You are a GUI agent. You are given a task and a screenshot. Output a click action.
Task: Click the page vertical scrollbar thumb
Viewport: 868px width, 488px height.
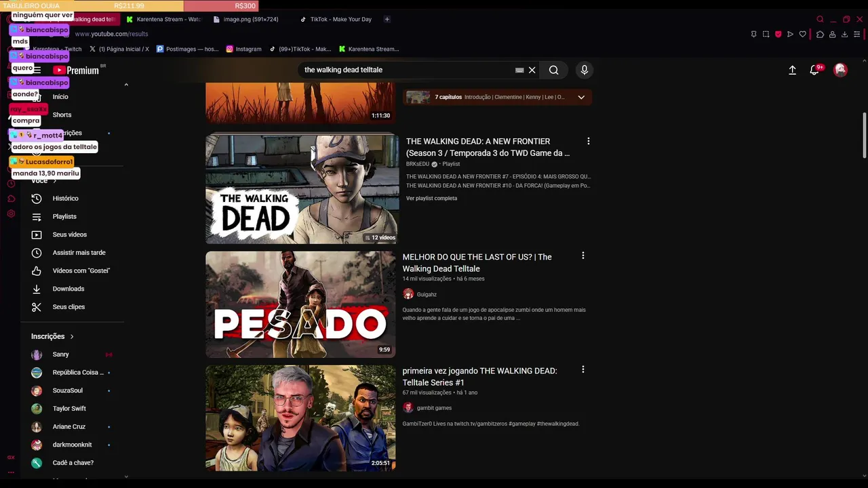click(x=865, y=136)
